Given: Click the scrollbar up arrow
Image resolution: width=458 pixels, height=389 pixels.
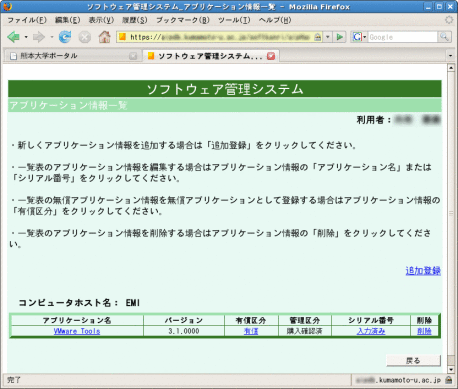Looking at the screenshot, I should (x=451, y=68).
